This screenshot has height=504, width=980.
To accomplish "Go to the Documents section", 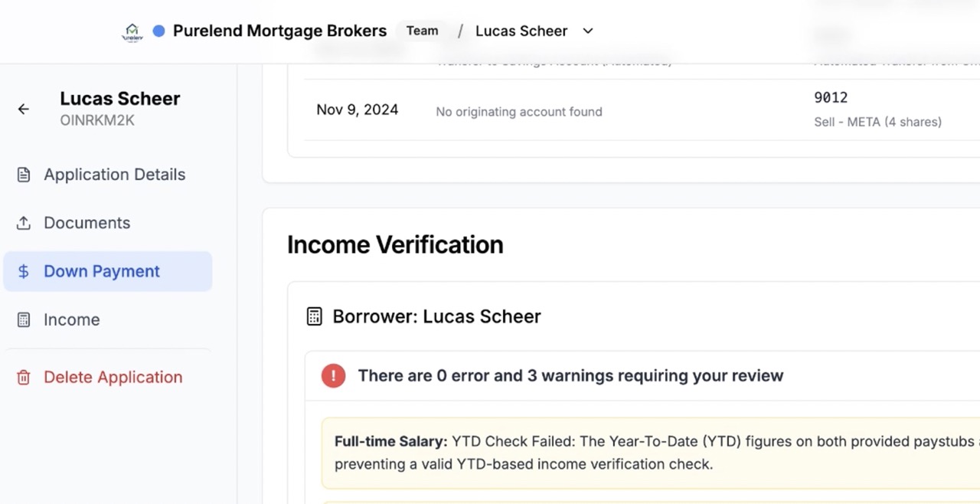I will coord(87,223).
